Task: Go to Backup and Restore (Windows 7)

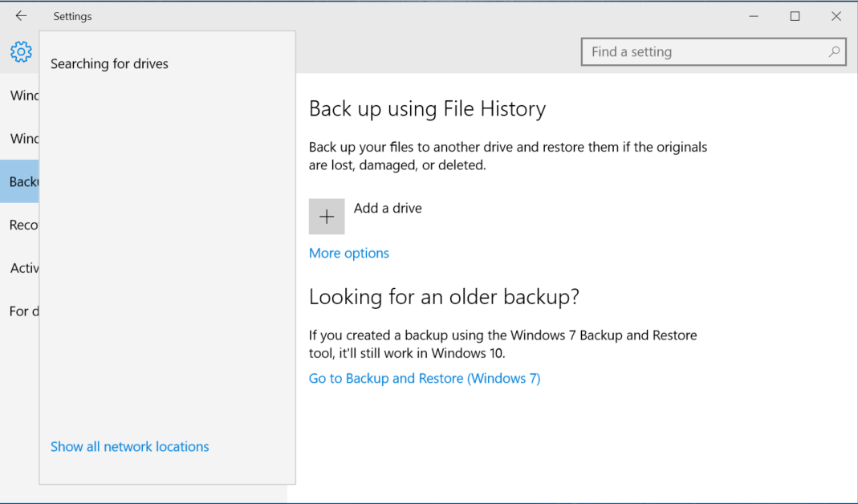Action: click(425, 378)
